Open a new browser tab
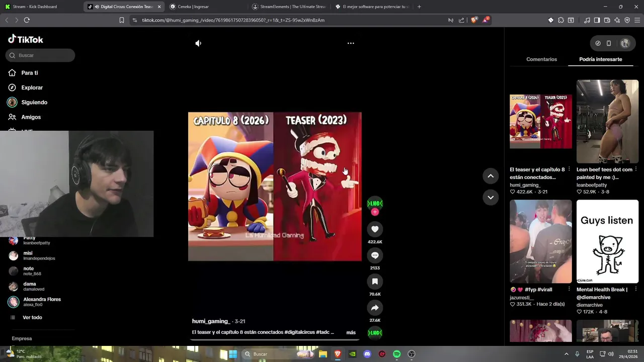The image size is (644, 362). pyautogui.click(x=419, y=7)
